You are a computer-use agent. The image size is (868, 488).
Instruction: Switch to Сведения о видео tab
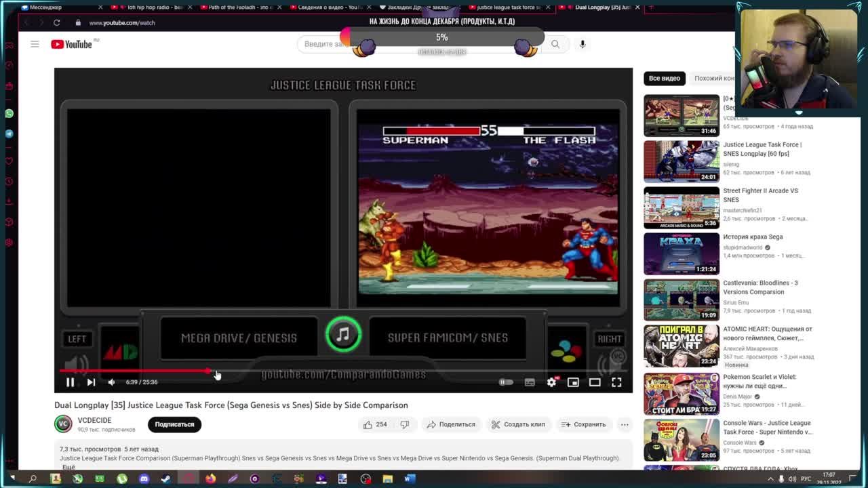(x=330, y=7)
